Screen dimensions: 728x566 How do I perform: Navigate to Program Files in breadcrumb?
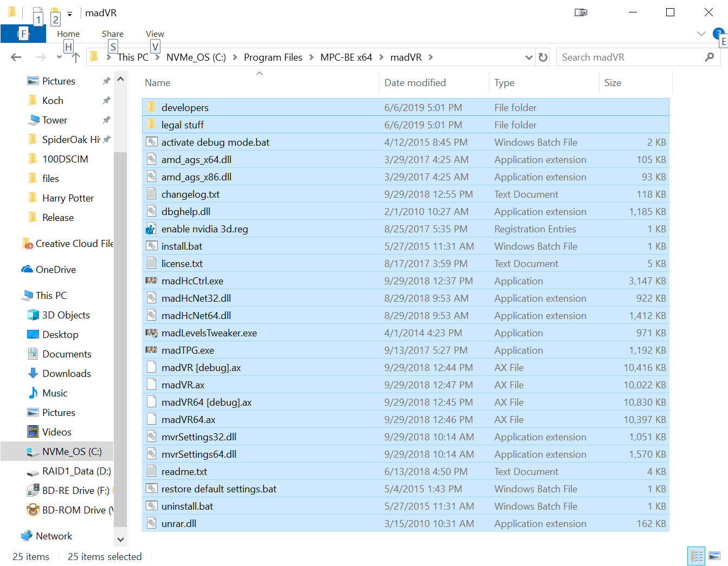click(273, 57)
